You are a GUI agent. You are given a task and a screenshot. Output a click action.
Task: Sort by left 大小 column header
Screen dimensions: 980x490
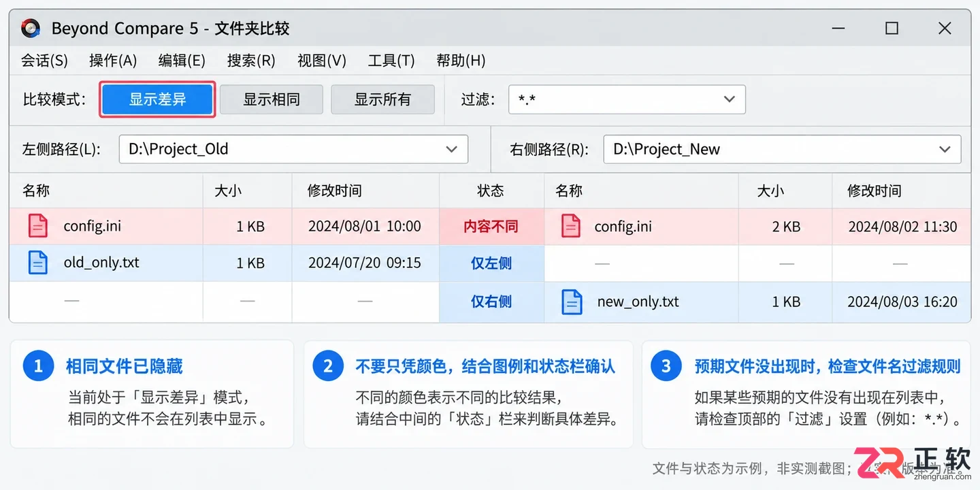228,191
